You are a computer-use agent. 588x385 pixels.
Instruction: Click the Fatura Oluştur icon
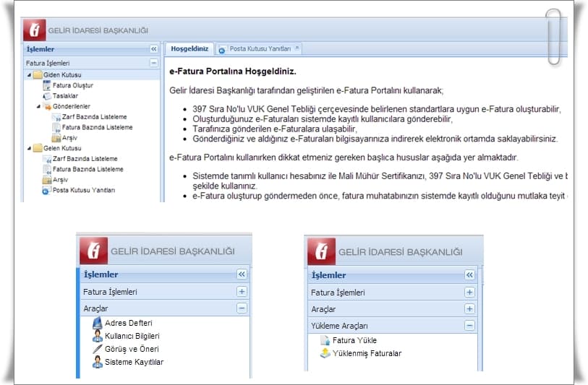(46, 85)
